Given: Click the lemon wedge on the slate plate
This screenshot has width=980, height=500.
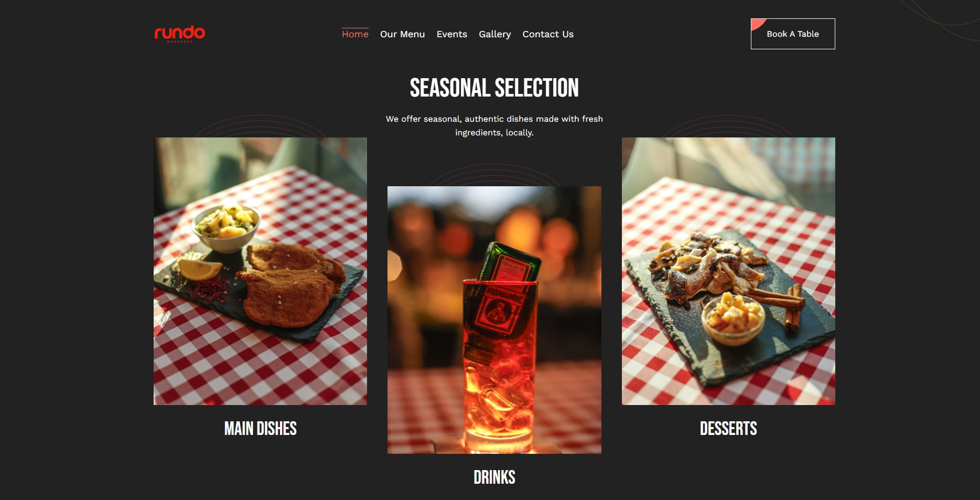Looking at the screenshot, I should pyautogui.click(x=200, y=269).
